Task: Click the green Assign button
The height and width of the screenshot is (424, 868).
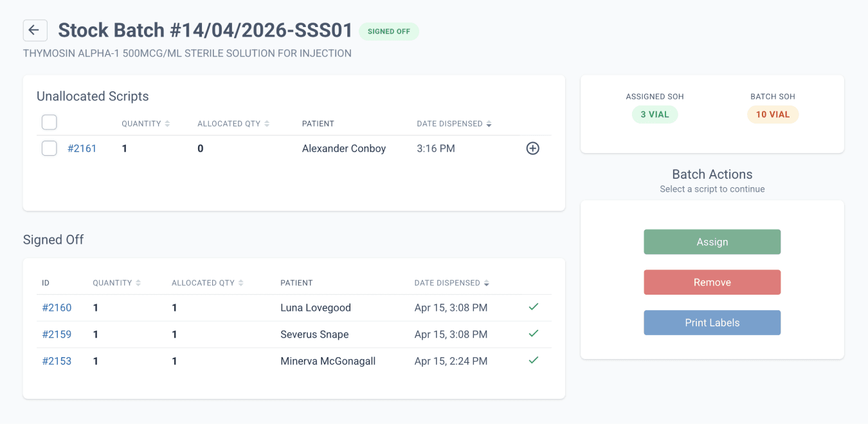Action: tap(712, 242)
